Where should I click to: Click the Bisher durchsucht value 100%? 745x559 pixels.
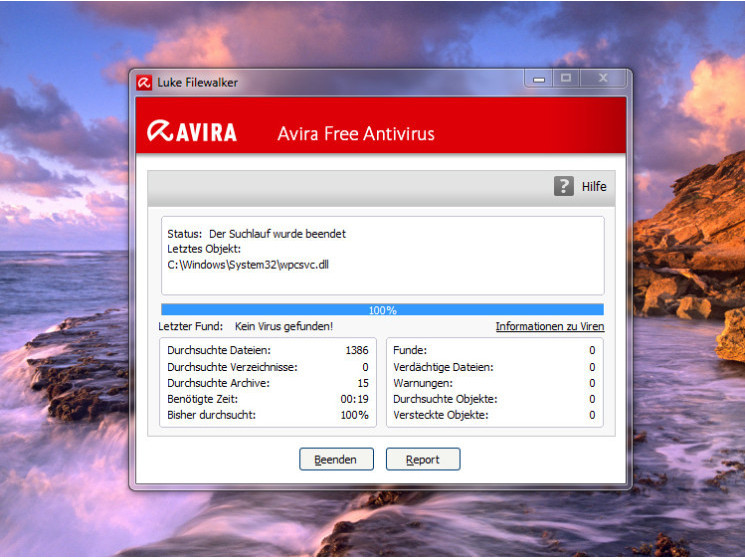(x=354, y=415)
